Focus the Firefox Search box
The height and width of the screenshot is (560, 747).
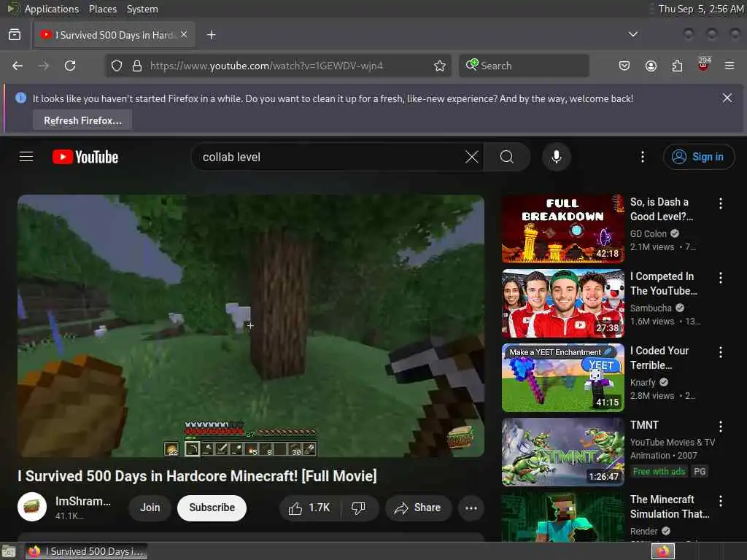[x=524, y=66]
